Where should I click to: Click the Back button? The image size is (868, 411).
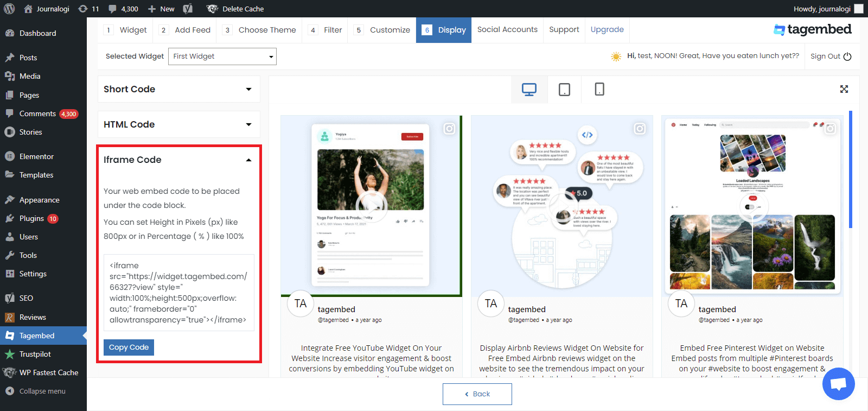[x=477, y=394]
